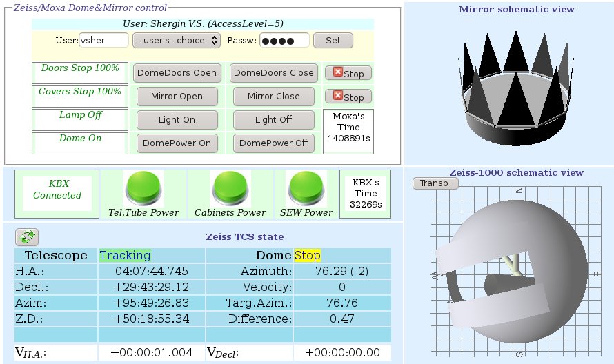This screenshot has width=614, height=364.
Task: Click the Light Off button
Action: point(274,120)
